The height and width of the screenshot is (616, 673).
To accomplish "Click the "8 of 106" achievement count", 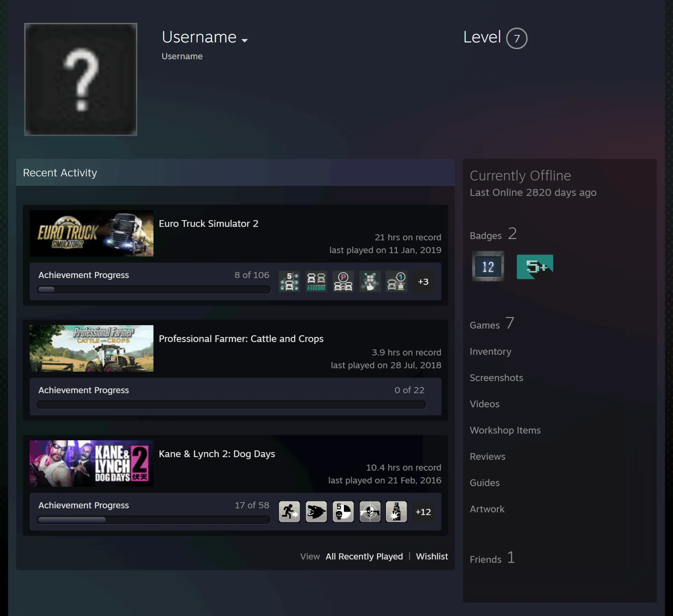I will click(252, 275).
